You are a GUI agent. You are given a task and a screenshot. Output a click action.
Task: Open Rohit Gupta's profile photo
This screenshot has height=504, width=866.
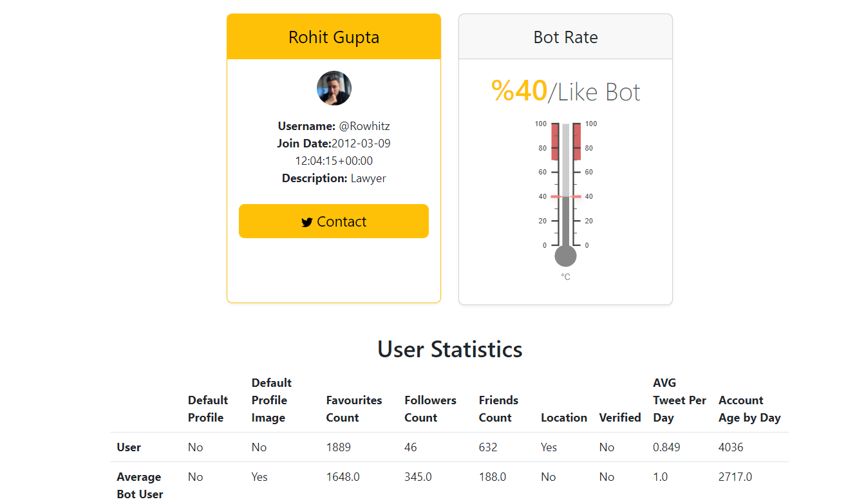(x=334, y=88)
